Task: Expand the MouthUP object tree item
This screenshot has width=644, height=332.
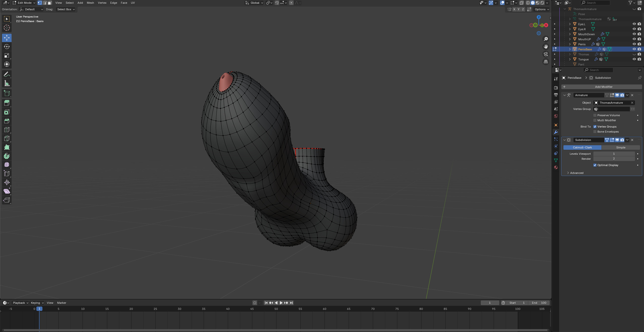Action: 570,39
